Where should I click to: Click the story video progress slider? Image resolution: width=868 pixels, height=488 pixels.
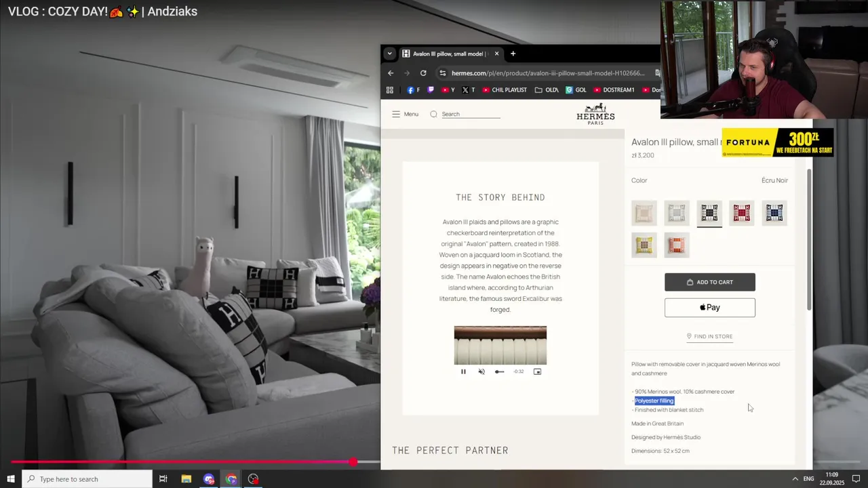[x=500, y=371]
